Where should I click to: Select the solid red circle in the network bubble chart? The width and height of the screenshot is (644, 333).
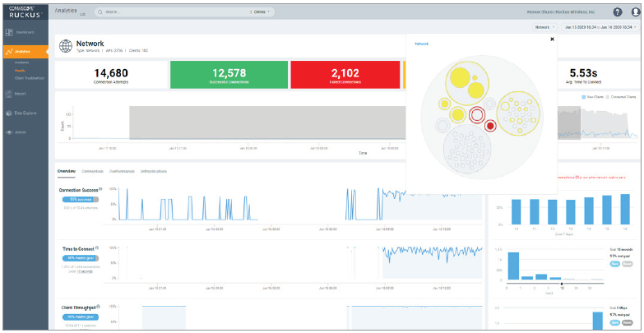point(490,126)
